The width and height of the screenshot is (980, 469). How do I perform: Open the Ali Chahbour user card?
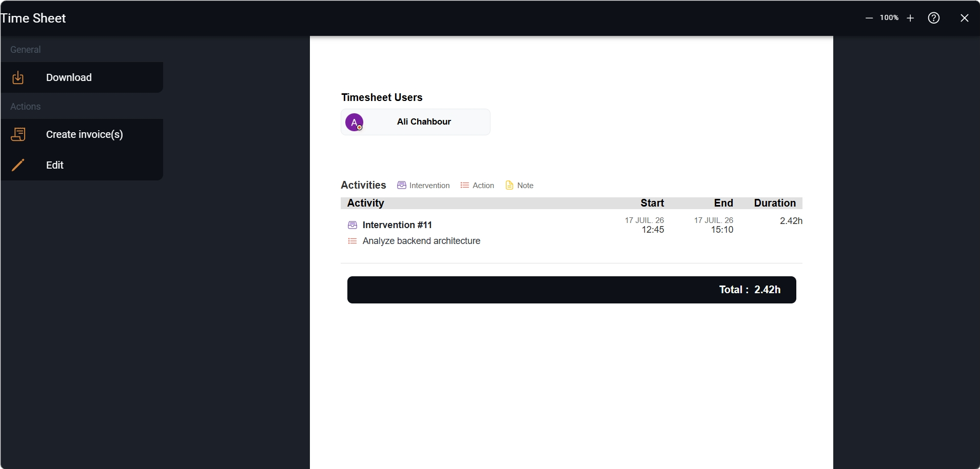click(x=416, y=122)
